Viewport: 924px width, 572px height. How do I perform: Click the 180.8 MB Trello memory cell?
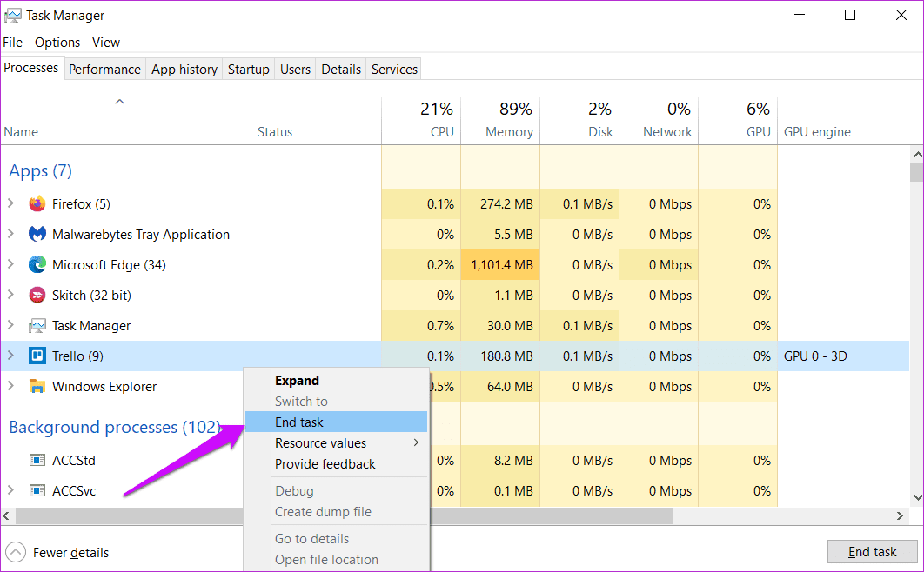coord(500,356)
